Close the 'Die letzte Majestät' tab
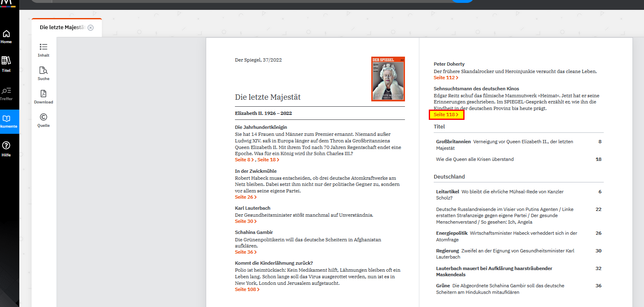Image resolution: width=644 pixels, height=307 pixels. [x=91, y=27]
